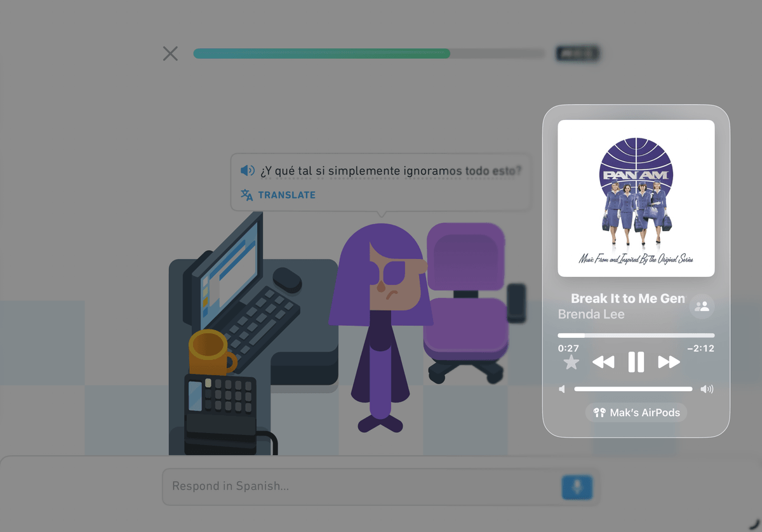Favorite the song with the star icon

coord(571,362)
